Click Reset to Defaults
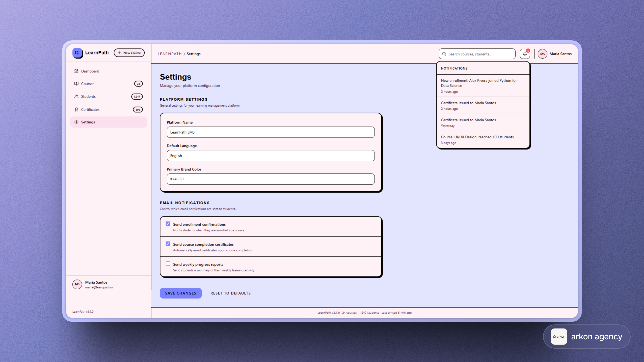The height and width of the screenshot is (362, 644). (230, 293)
